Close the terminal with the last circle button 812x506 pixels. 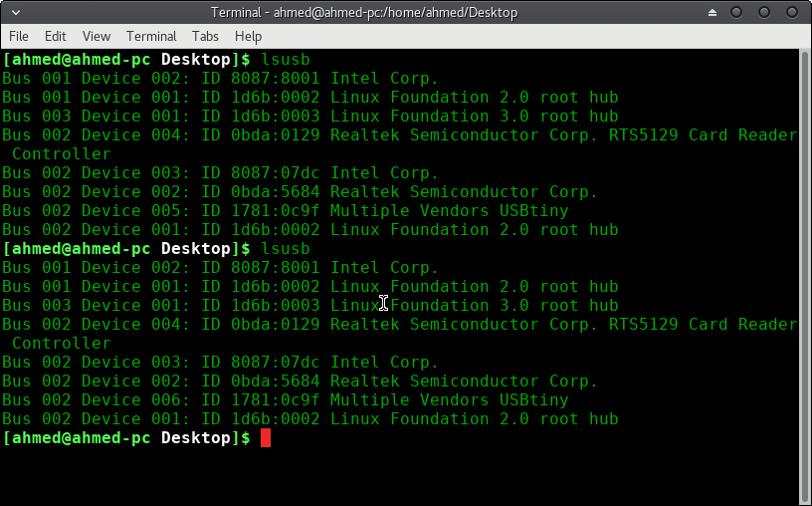click(792, 12)
